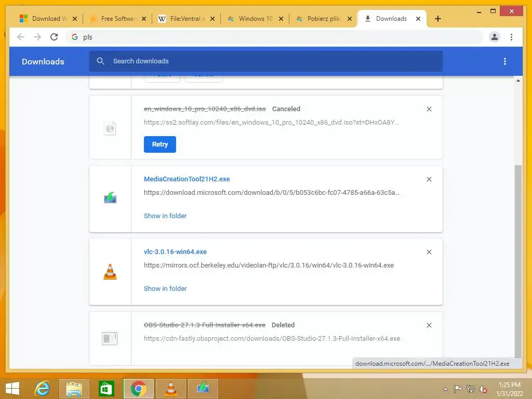The width and height of the screenshot is (532, 399).
Task: Click the softlay.com ISO download URL
Action: (x=271, y=123)
